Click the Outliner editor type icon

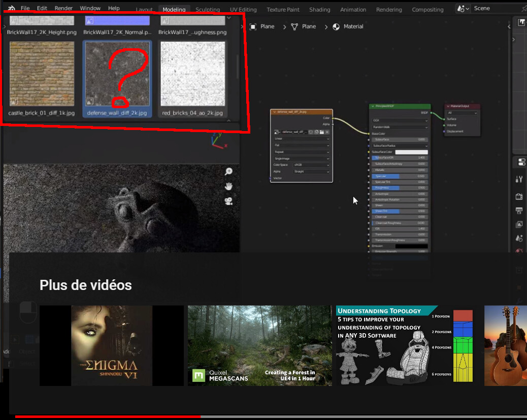tap(521, 22)
